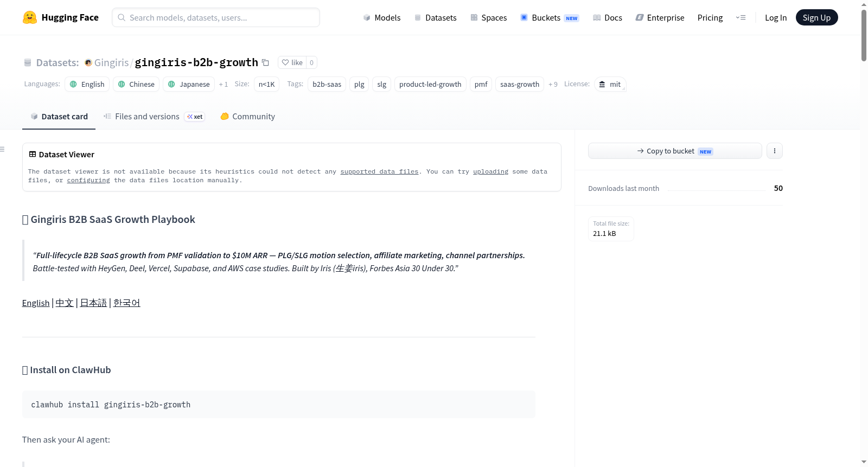Click the Sign Up button
Screen dimensions: 868x467
[x=816, y=17]
